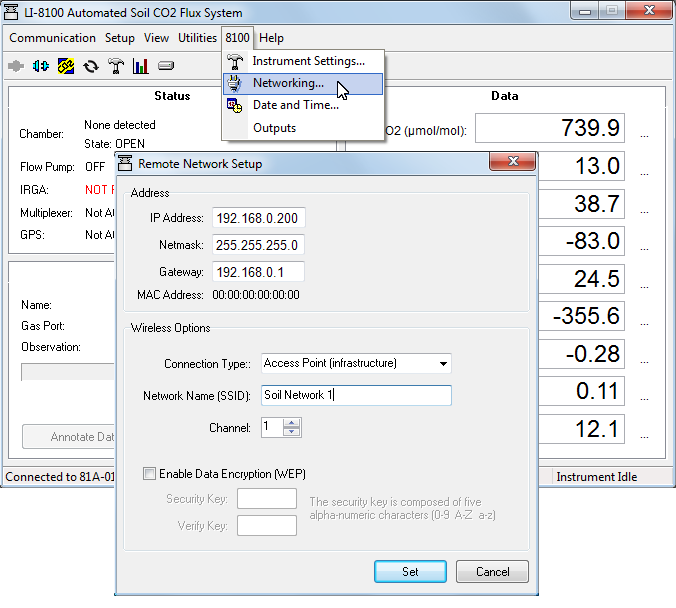Click the None detected chamber text
Viewport: 676px width, 608px height.
(x=120, y=125)
